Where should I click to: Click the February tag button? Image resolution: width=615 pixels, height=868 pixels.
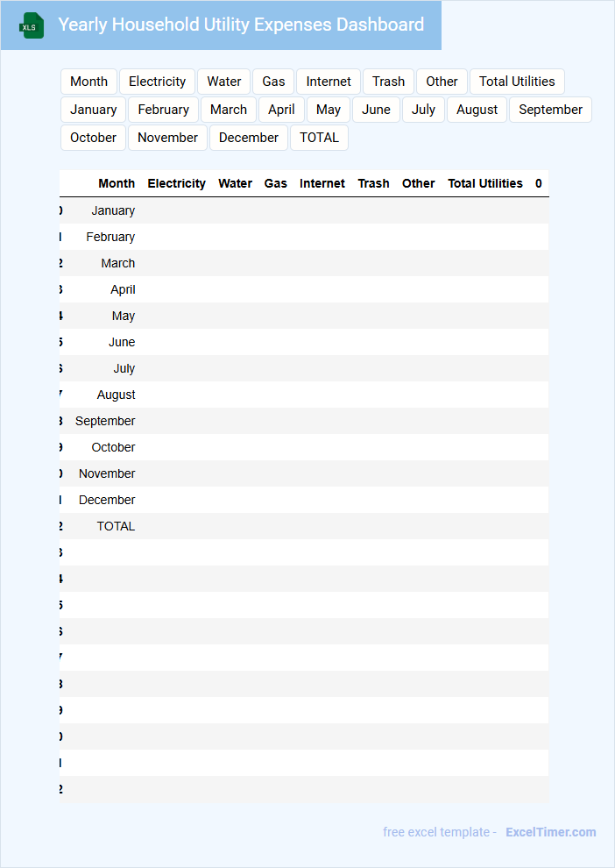163,110
